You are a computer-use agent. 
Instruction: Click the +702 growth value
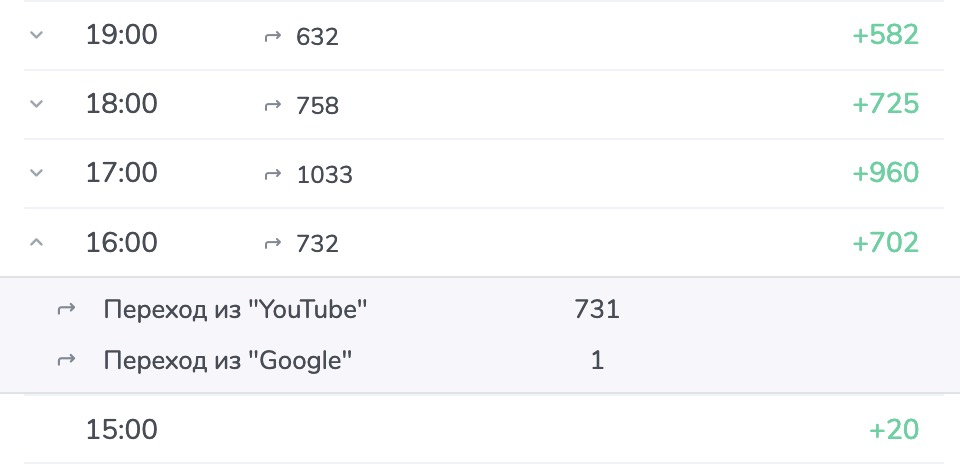point(885,243)
